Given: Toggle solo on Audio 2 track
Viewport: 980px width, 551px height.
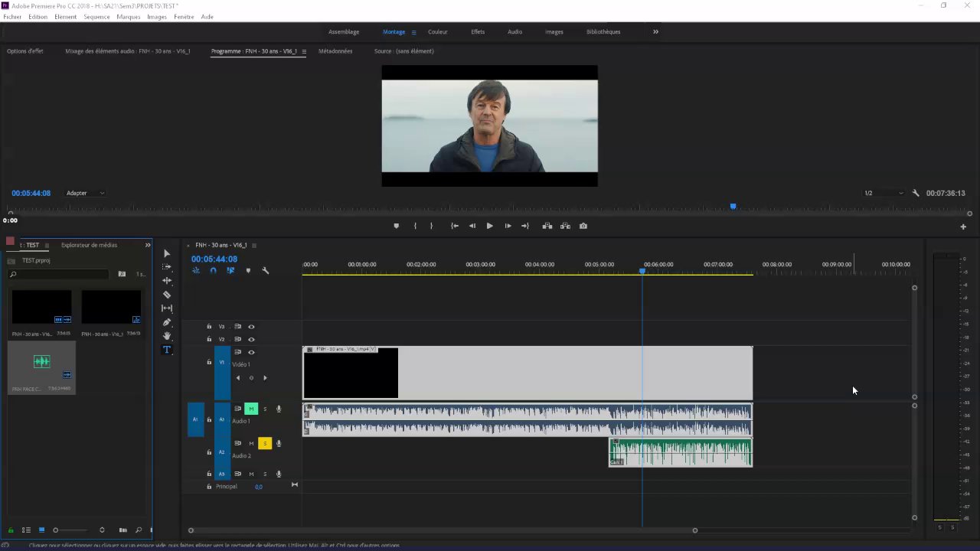Looking at the screenshot, I should coord(265,443).
